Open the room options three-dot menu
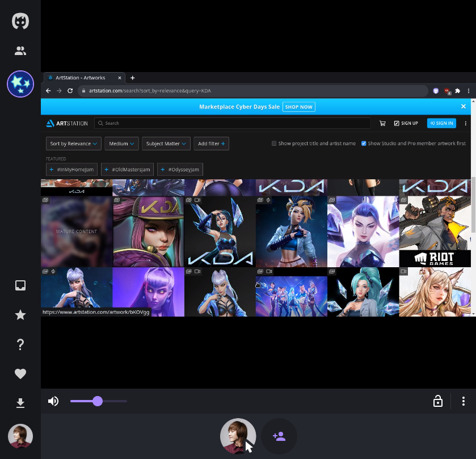Screen dimensions: 476x459 point(464,401)
